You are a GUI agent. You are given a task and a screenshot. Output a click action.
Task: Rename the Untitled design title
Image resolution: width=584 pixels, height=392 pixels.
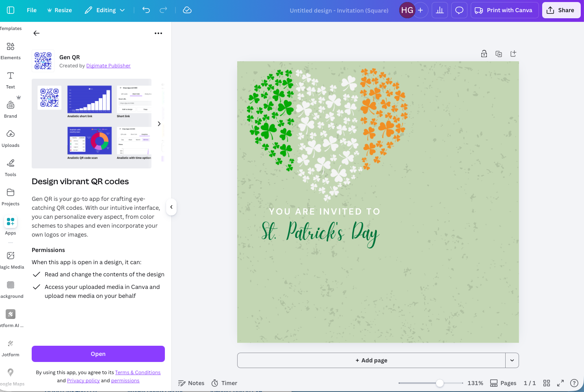coord(339,10)
